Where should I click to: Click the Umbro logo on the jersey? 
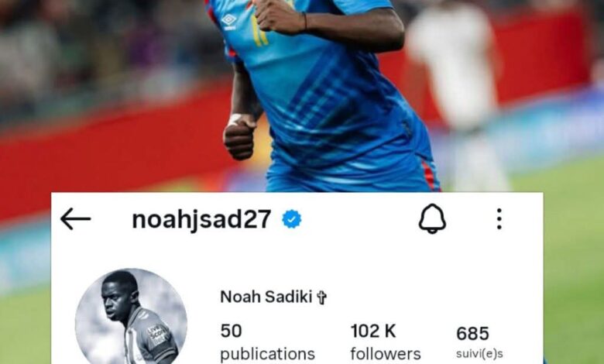[x=229, y=21]
